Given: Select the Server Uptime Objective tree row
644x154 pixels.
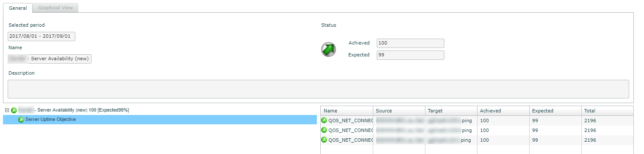Looking at the screenshot, I should click(x=160, y=120).
